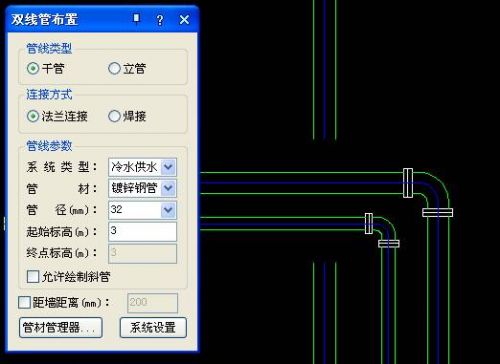Choose 法兰连接 connection method
The height and width of the screenshot is (364, 500).
[x=33, y=116]
